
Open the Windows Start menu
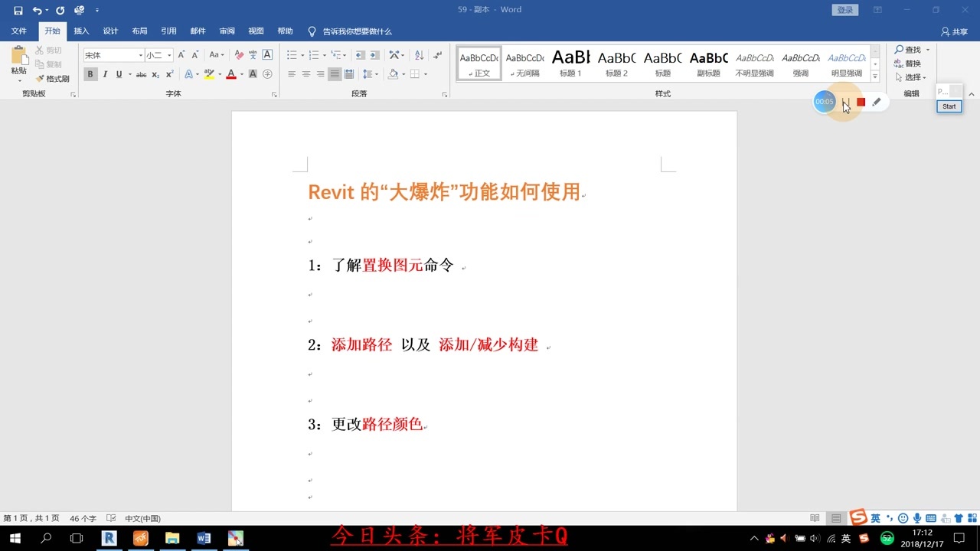[15, 539]
